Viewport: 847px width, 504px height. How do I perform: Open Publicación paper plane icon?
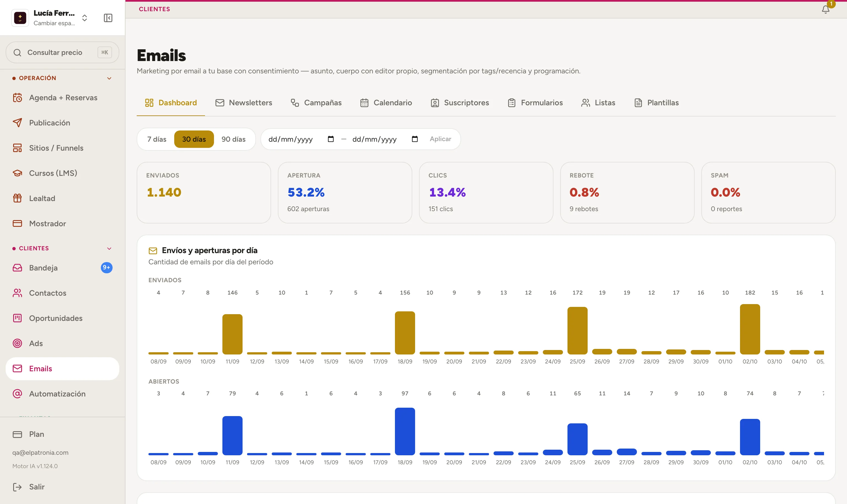coord(17,123)
